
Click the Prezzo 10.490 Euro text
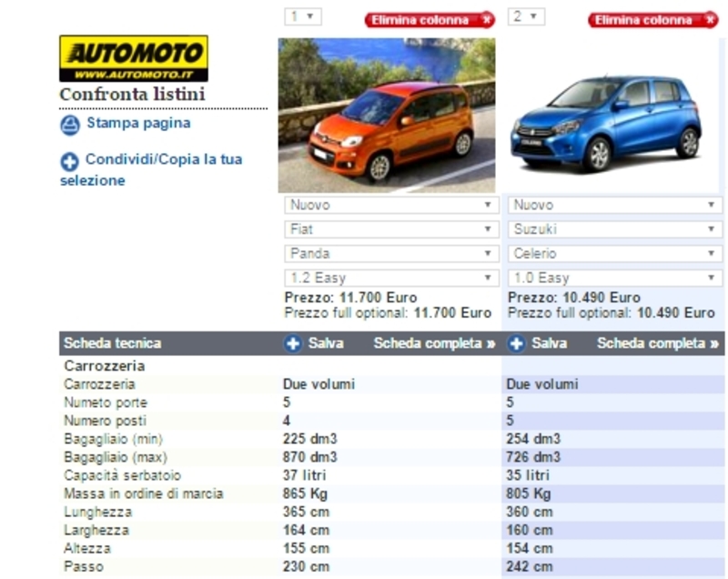pyautogui.click(x=574, y=297)
